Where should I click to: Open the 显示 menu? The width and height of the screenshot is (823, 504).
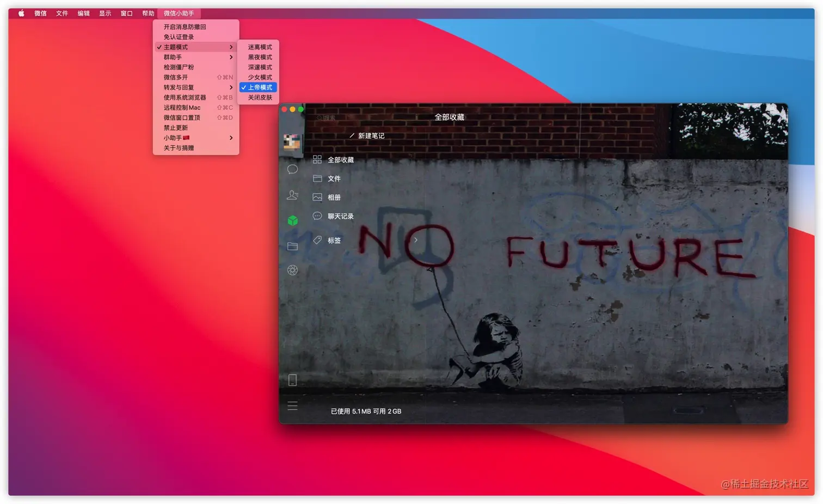105,13
